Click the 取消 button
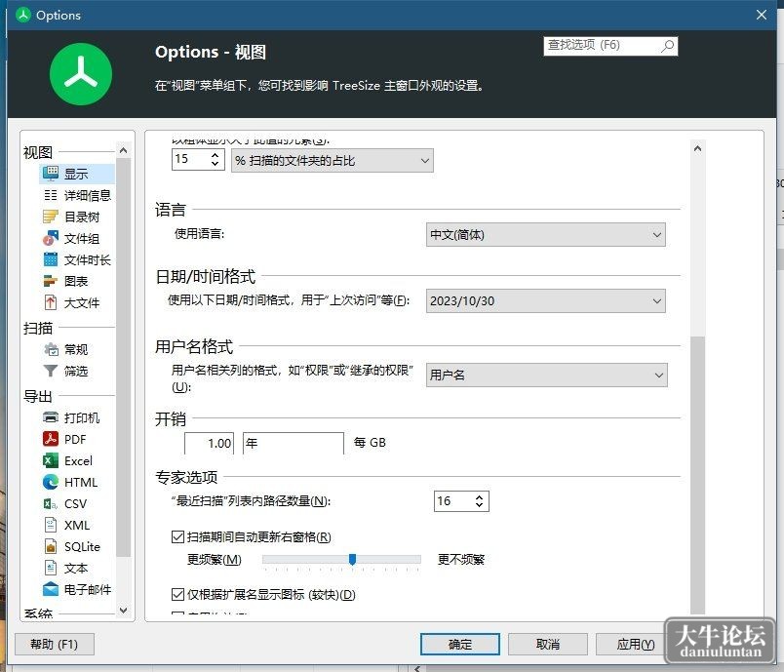Viewport: 784px width, 672px height. click(547, 644)
